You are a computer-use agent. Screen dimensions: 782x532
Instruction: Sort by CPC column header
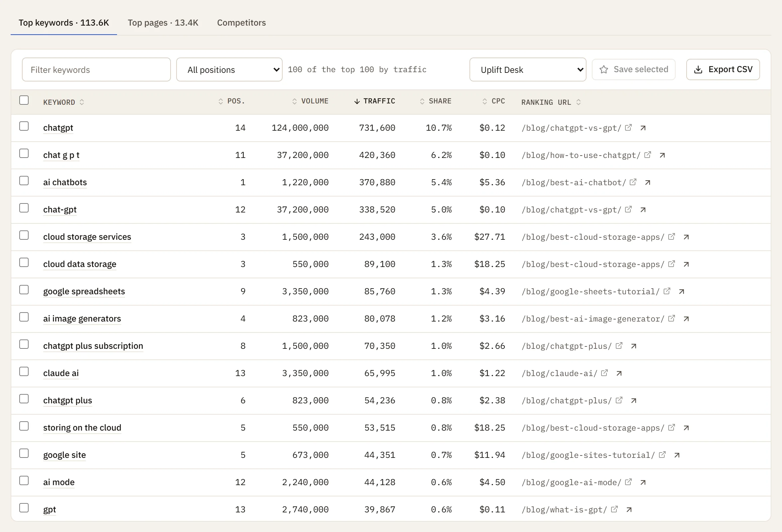(494, 101)
